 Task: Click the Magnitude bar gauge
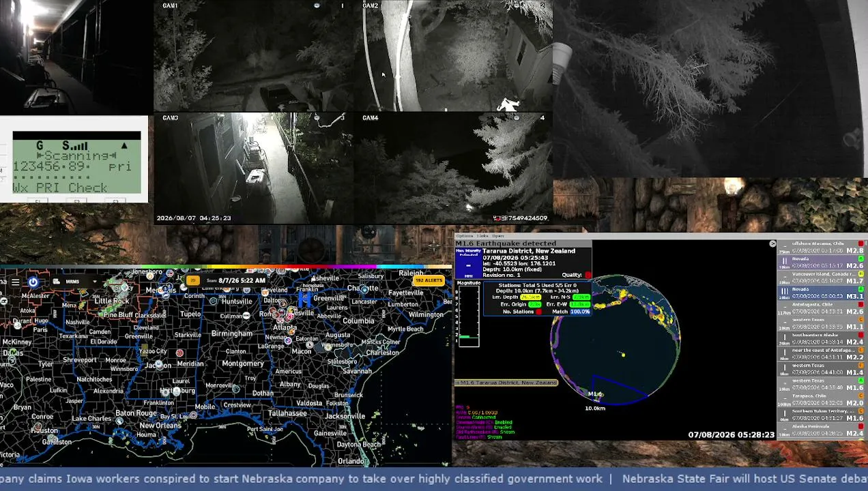(x=468, y=316)
